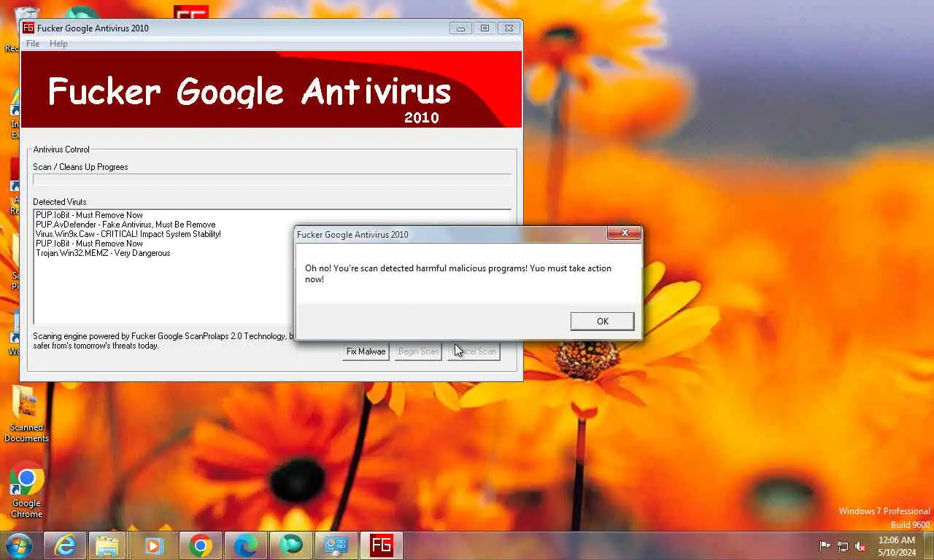
Task: Click the greyed Begin Scan button
Action: click(418, 351)
